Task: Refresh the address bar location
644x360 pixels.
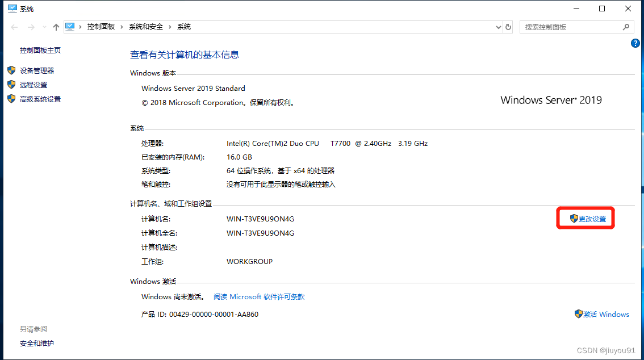Action: 508,27
